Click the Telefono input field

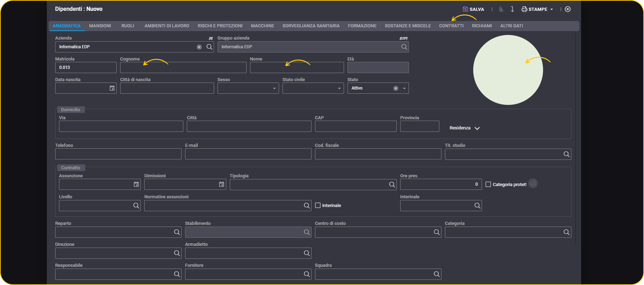coord(118,154)
